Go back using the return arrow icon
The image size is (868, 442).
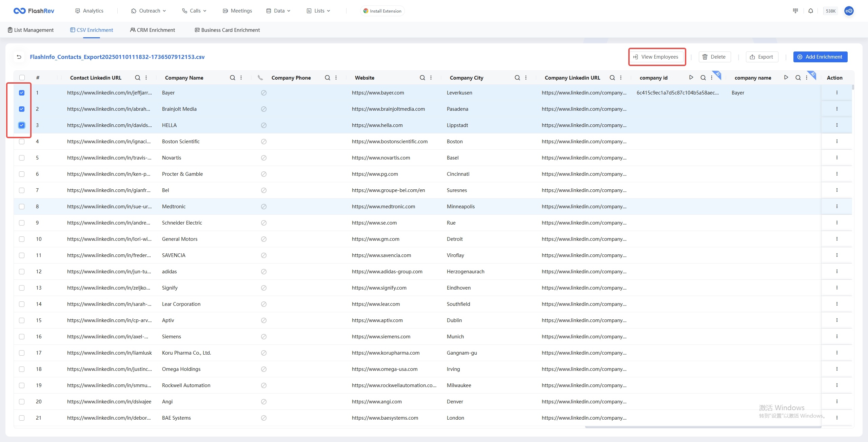tap(19, 57)
